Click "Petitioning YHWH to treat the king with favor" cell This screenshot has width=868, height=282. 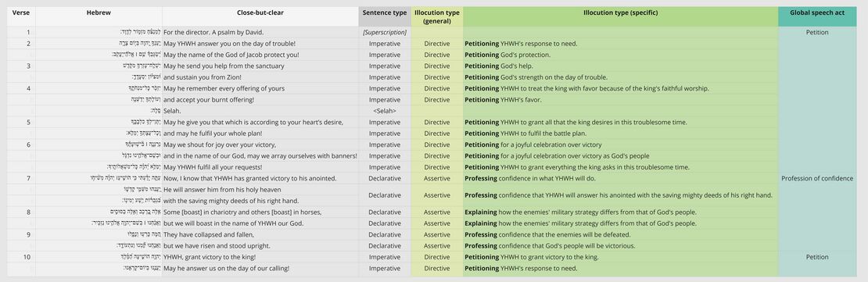[x=586, y=88]
